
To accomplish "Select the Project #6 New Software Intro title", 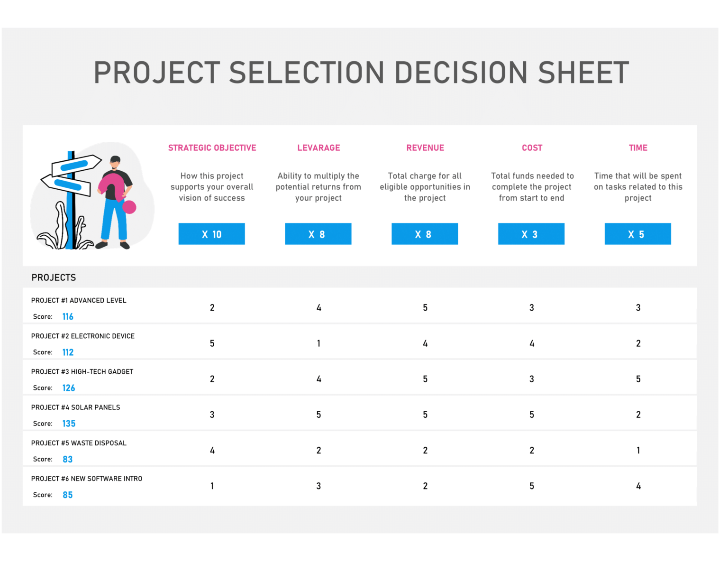I will pos(87,479).
